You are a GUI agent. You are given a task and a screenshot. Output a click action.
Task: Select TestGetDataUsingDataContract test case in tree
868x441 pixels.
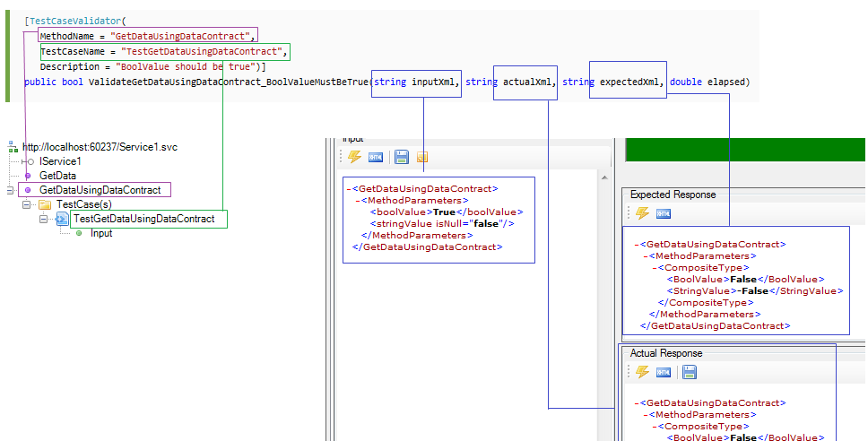click(x=144, y=219)
